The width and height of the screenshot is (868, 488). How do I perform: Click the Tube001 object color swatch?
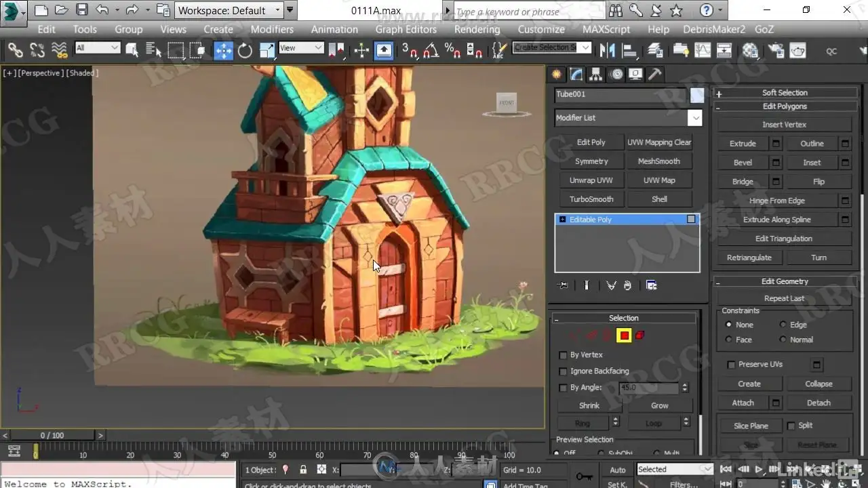click(x=696, y=95)
